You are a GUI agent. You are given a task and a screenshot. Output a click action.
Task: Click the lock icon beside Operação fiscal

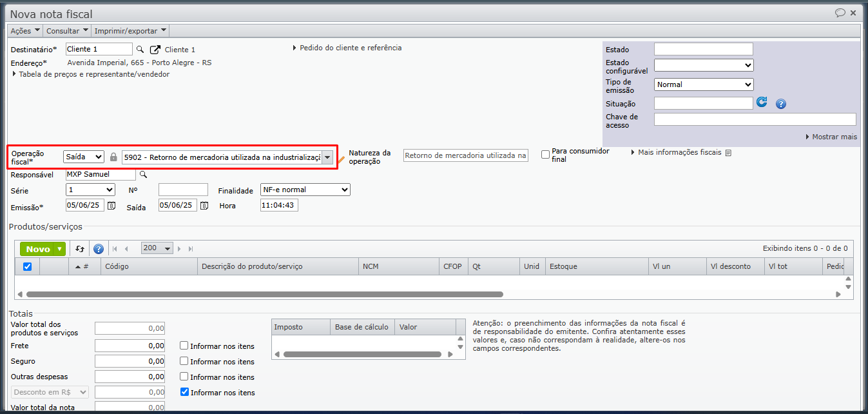click(x=113, y=157)
